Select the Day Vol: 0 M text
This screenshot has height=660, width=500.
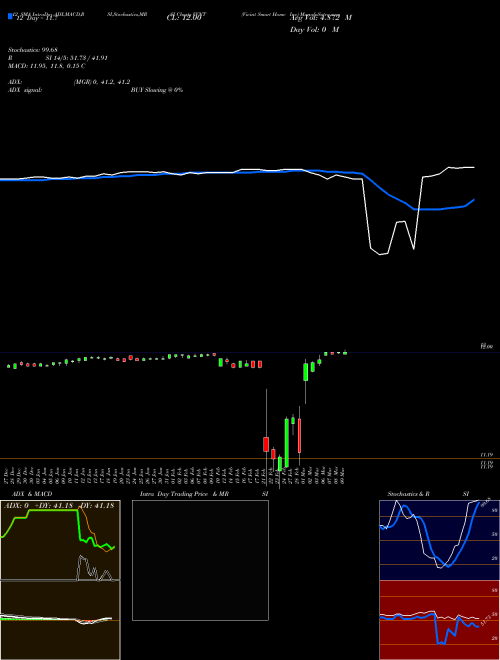coord(314,30)
